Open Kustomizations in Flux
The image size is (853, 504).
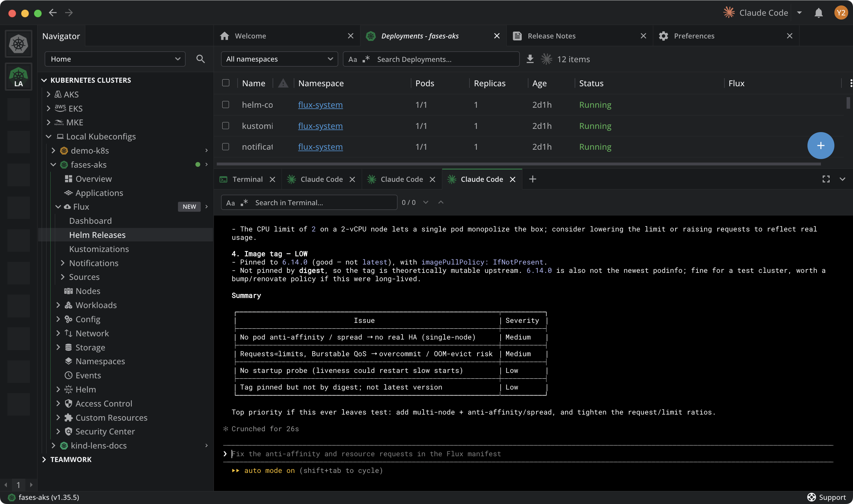[x=99, y=249]
